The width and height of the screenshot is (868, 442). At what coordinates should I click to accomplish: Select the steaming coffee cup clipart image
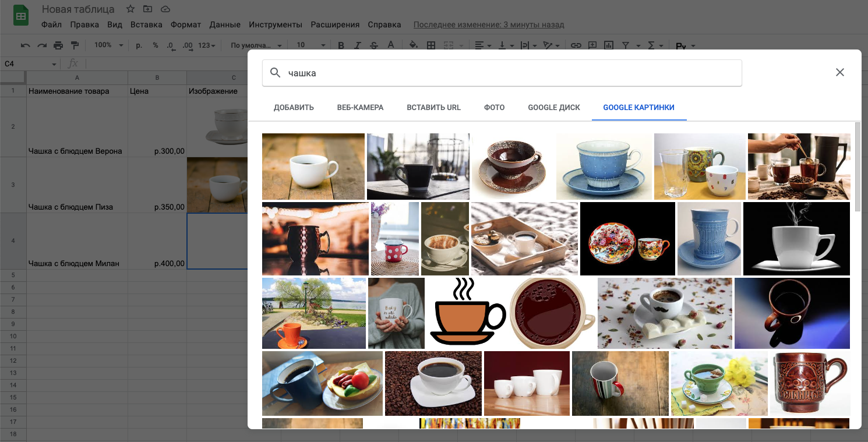[467, 312]
